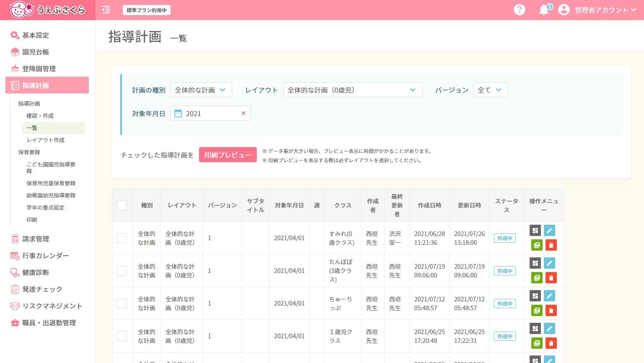Check the box for the １歳児クラス row
The width and height of the screenshot is (644, 363).
122,336
